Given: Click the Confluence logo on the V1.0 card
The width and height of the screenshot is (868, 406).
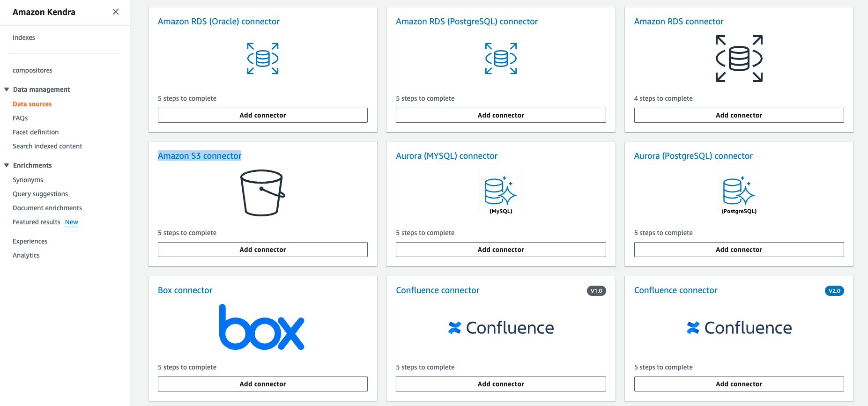Looking at the screenshot, I should [x=501, y=328].
